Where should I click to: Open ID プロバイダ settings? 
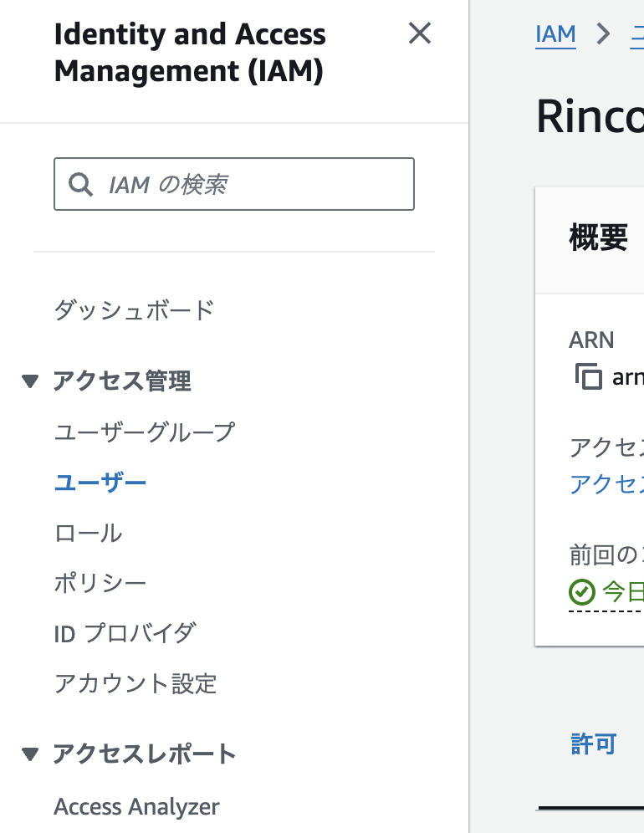click(x=125, y=633)
